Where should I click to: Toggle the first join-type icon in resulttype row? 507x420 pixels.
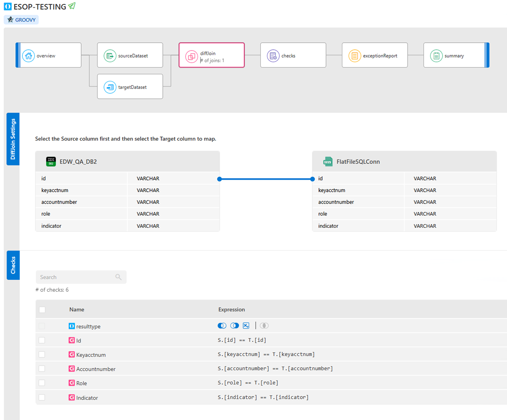(222, 325)
